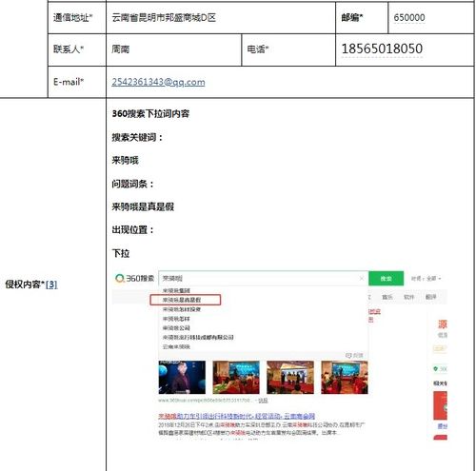Image resolution: width=476 pixels, height=471 pixels.
Task: Switch to the 软件 search tab
Action: tap(408, 297)
